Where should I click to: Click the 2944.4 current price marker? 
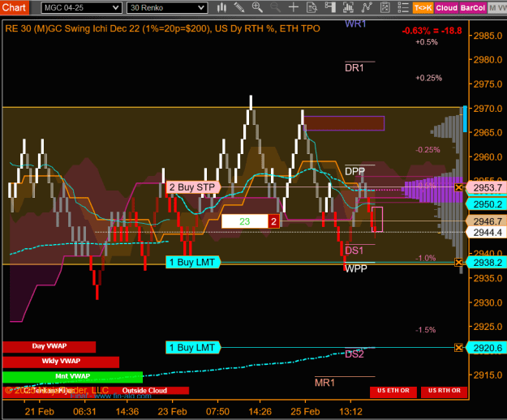tap(487, 232)
